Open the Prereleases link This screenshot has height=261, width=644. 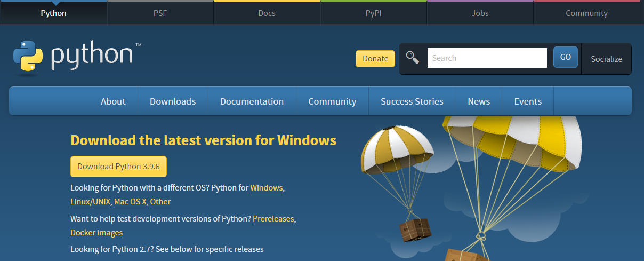click(273, 219)
